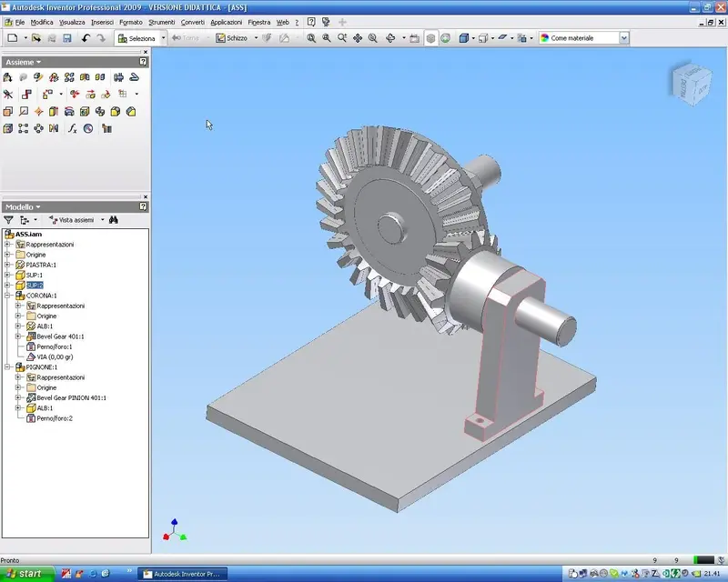The width and height of the screenshot is (728, 582).
Task: Close the Assieme panel bar
Action: 146,52
